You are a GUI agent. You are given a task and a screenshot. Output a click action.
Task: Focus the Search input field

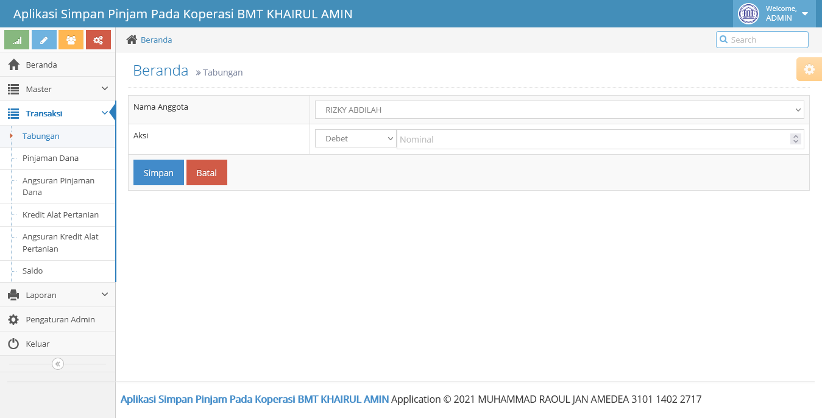point(762,40)
